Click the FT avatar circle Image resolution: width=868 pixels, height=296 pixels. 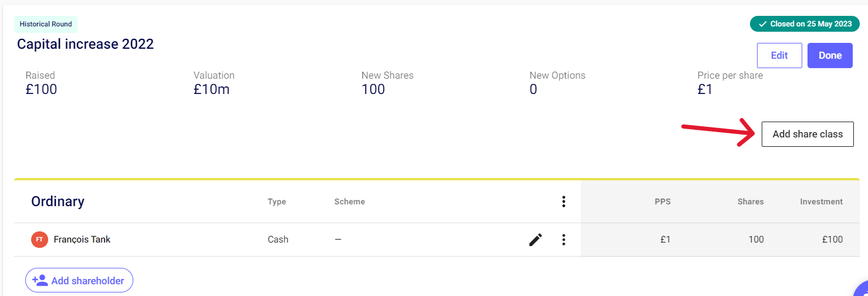39,240
